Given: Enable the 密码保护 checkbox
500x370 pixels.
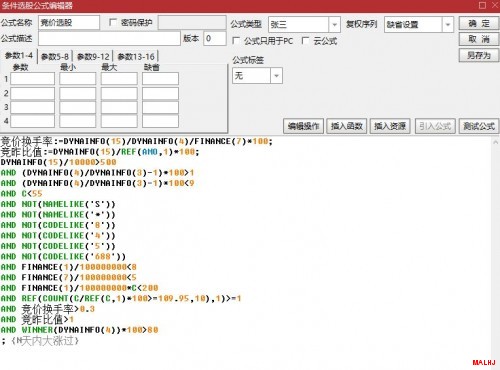Looking at the screenshot, I should point(113,22).
